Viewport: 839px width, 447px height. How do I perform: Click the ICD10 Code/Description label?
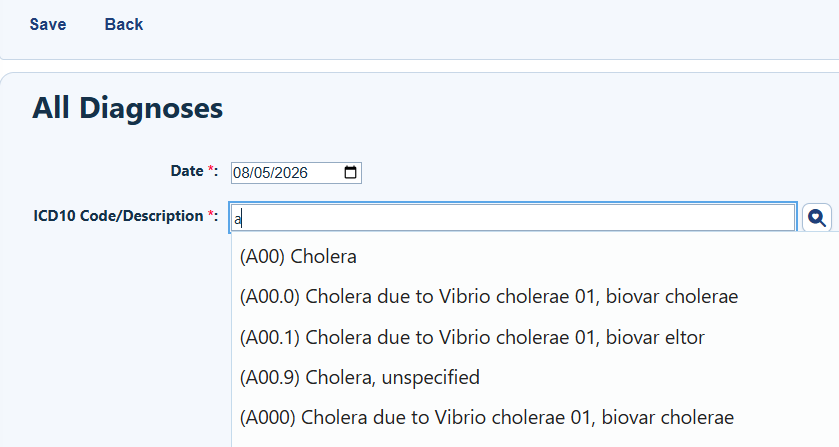click(118, 216)
